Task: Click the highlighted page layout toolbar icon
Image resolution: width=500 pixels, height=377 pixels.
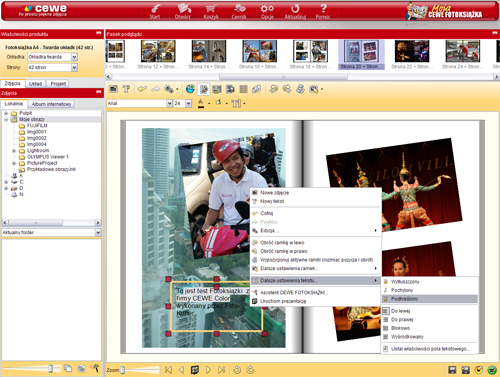Action: point(204,89)
